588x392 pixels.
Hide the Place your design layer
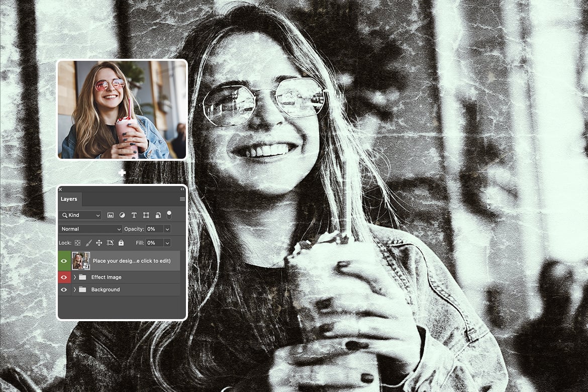64,261
